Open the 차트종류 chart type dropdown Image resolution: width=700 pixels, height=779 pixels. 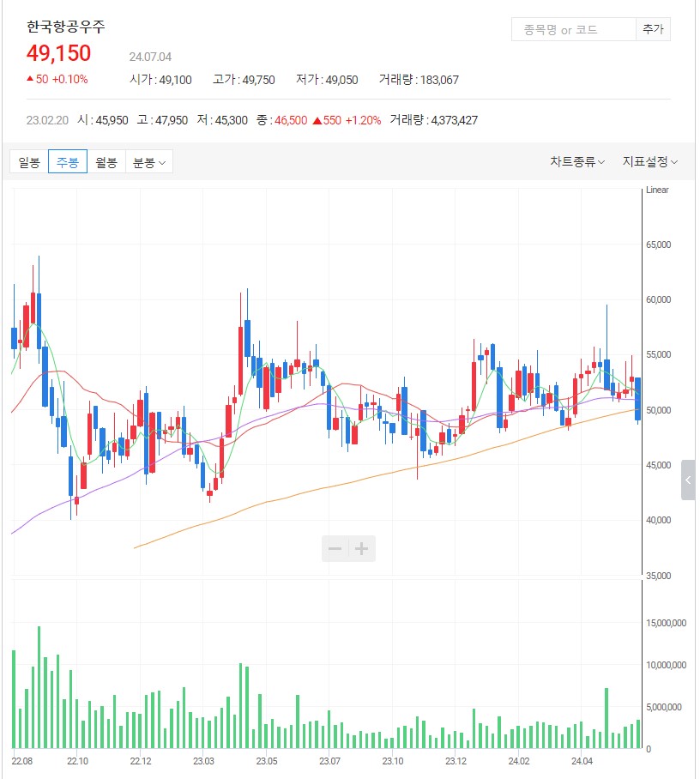(577, 162)
